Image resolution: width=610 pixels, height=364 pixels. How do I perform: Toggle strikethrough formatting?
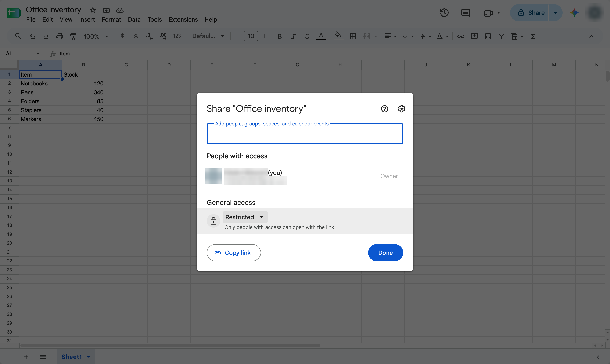307,36
